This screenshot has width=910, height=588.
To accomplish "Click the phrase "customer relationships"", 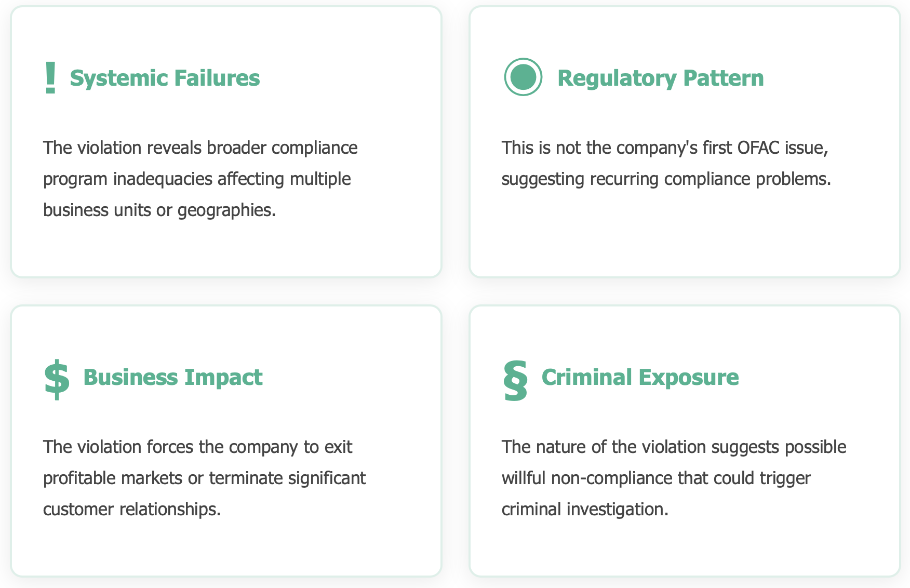I will (x=131, y=509).
